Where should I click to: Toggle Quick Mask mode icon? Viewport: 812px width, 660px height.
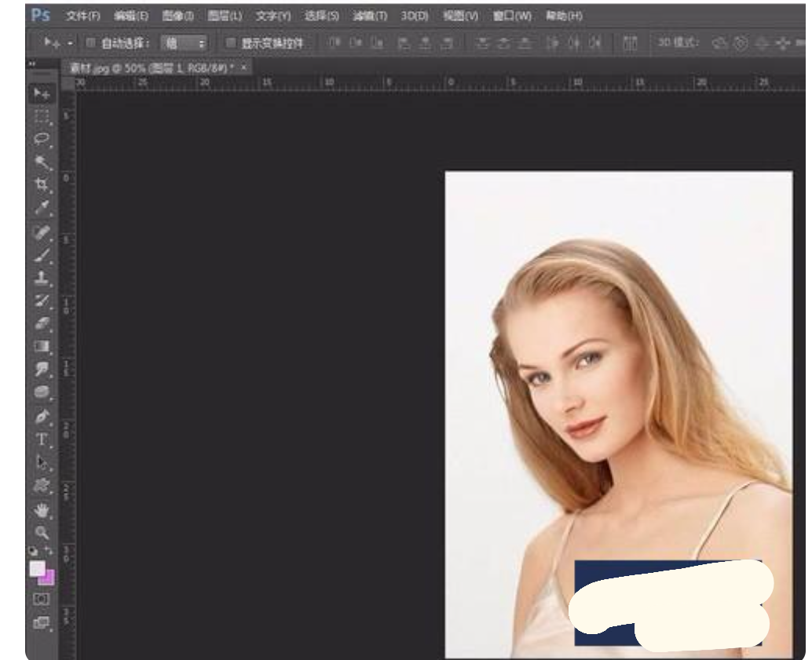point(41,599)
